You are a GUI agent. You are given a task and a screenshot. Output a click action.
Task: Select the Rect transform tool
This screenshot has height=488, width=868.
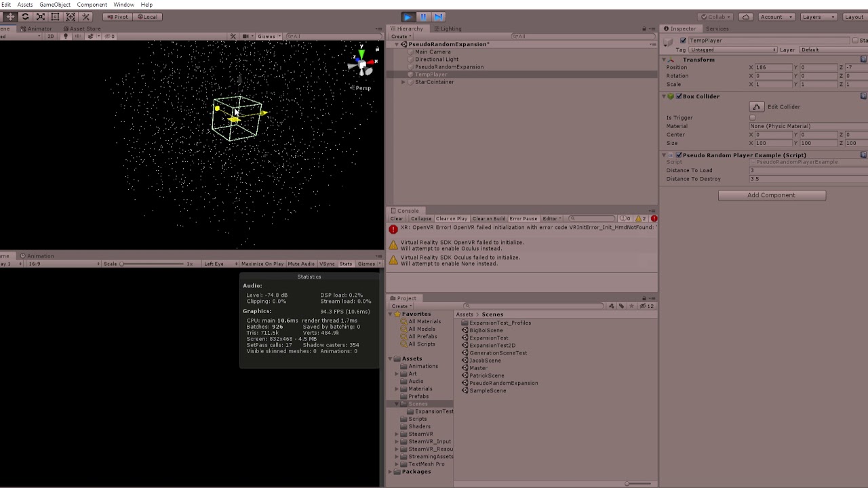point(55,16)
